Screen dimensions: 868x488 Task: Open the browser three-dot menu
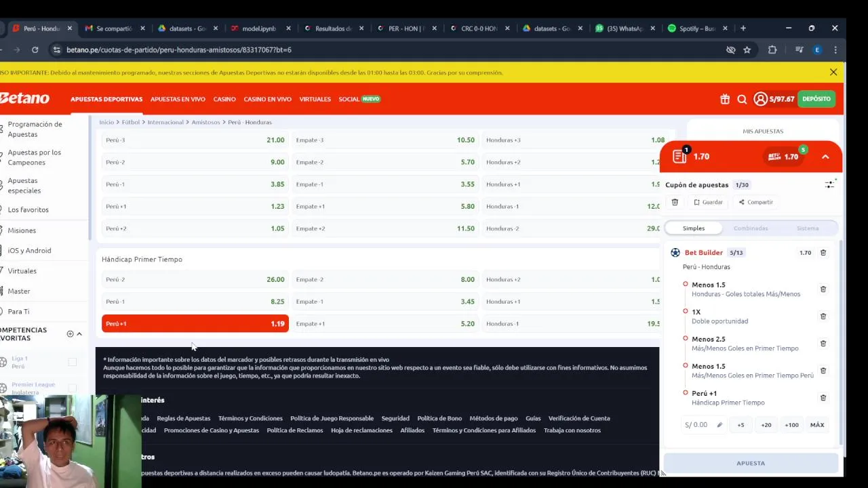pyautogui.click(x=835, y=49)
